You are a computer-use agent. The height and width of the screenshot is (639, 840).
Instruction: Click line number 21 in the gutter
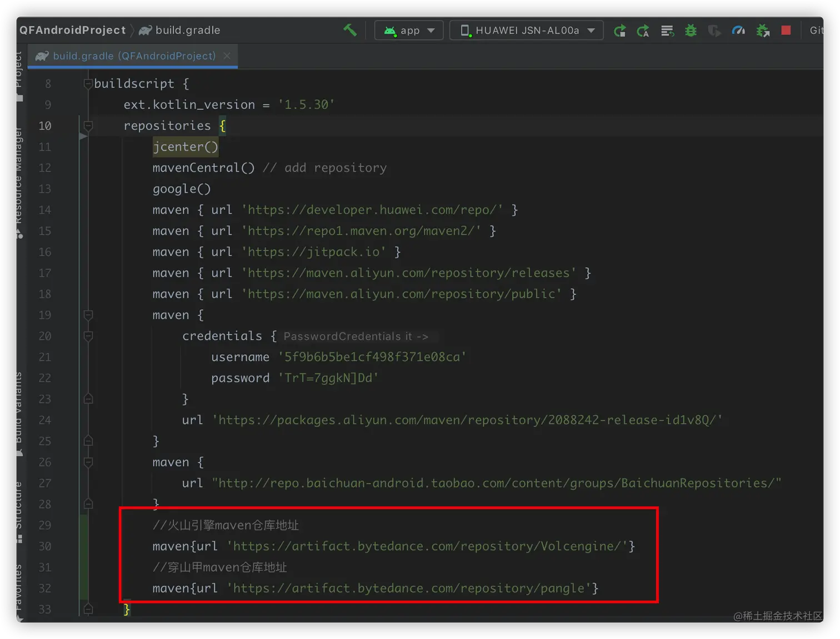(45, 357)
